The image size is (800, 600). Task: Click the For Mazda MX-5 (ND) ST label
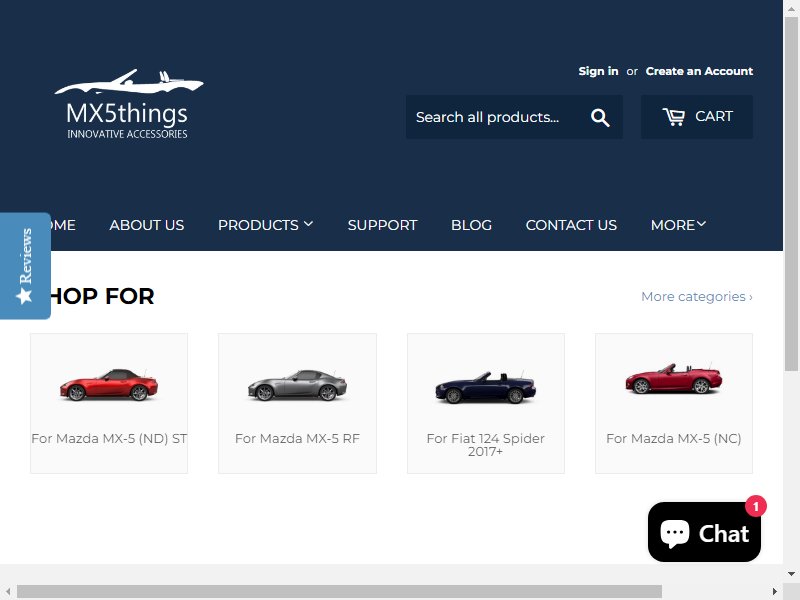coord(109,438)
